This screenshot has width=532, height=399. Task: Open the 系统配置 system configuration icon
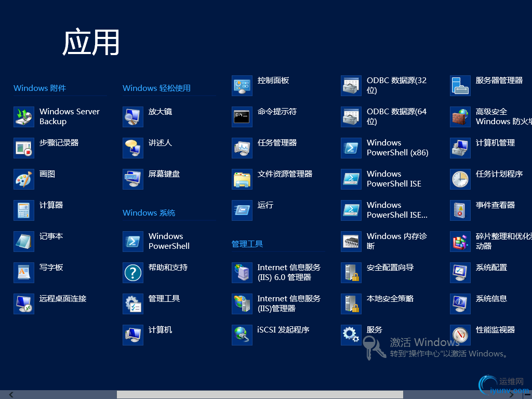460,273
